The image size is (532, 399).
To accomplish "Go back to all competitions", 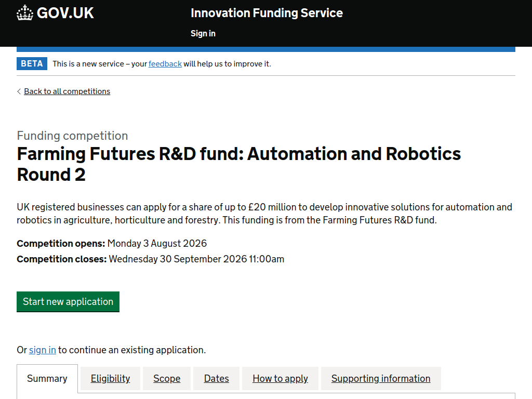I will point(67,91).
